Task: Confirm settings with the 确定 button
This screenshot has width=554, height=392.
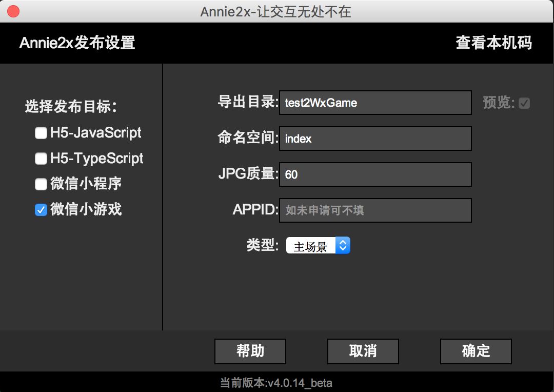Action: [476, 351]
